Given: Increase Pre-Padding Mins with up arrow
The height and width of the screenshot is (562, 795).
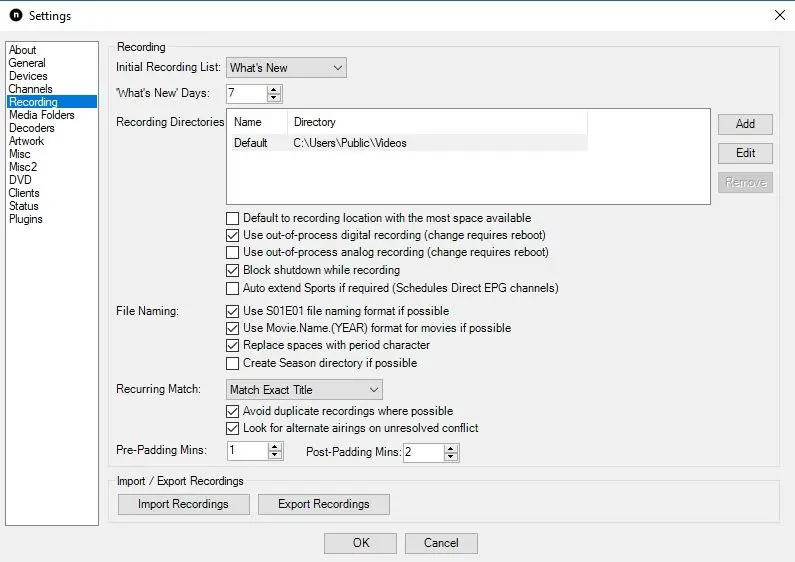Looking at the screenshot, I should (x=275, y=446).
